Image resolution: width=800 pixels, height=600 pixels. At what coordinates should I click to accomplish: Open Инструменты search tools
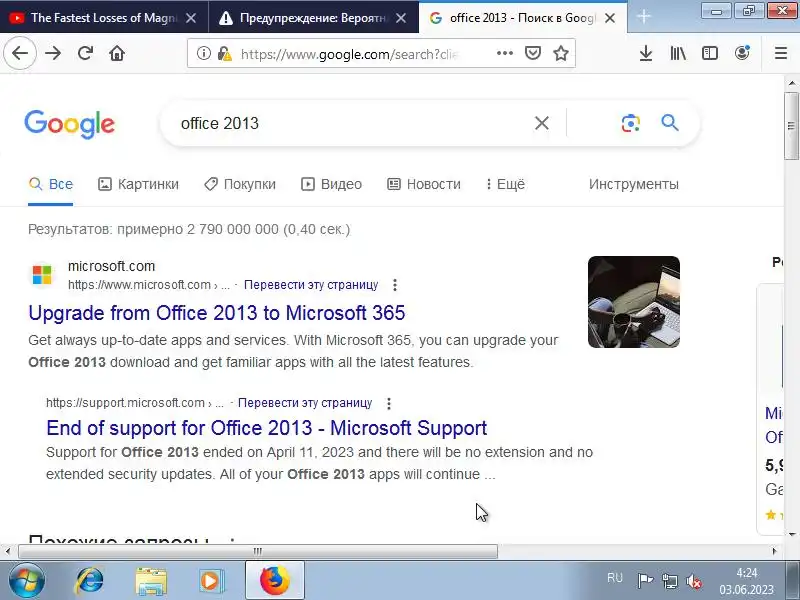pyautogui.click(x=634, y=184)
